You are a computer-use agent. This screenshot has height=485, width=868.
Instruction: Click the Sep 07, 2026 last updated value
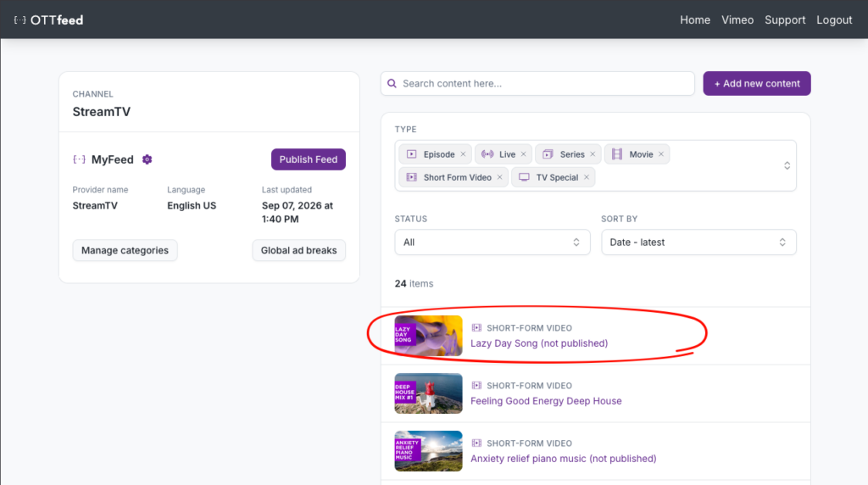(x=298, y=212)
